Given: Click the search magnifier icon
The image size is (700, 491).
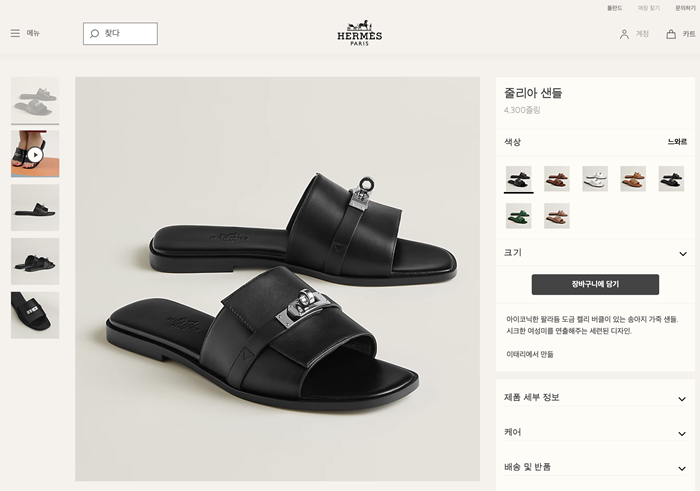Looking at the screenshot, I should [x=94, y=33].
